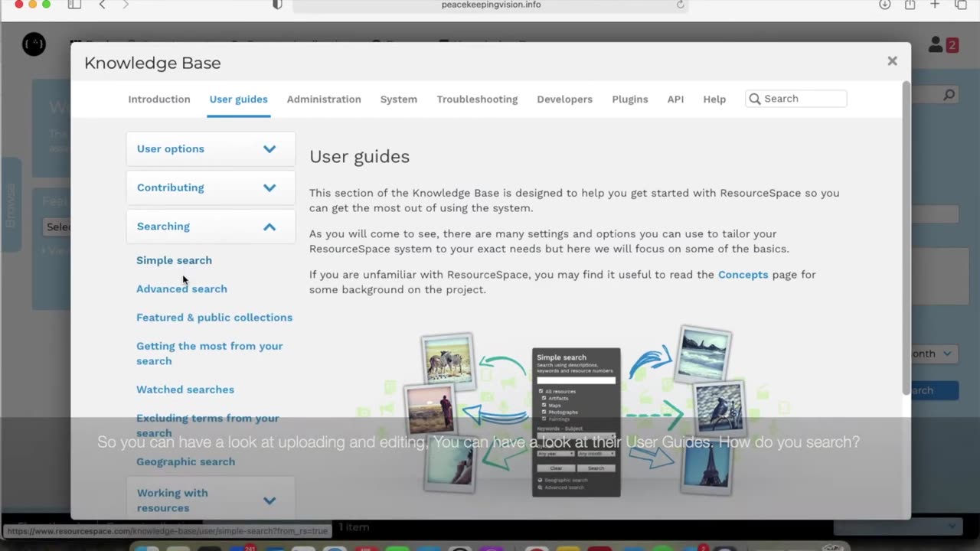Collapse the Searching section chevron
The width and height of the screenshot is (980, 551).
[x=269, y=227]
